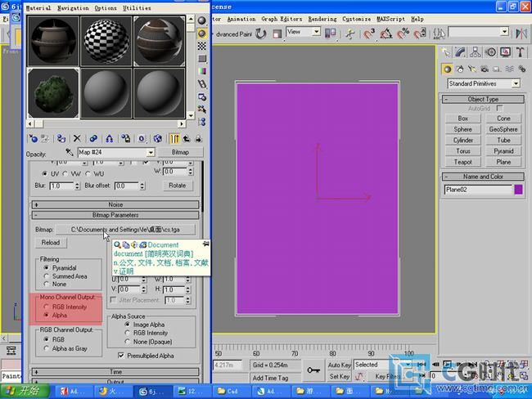
Task: Click the Sample UV Tiling icon
Action: [202, 58]
